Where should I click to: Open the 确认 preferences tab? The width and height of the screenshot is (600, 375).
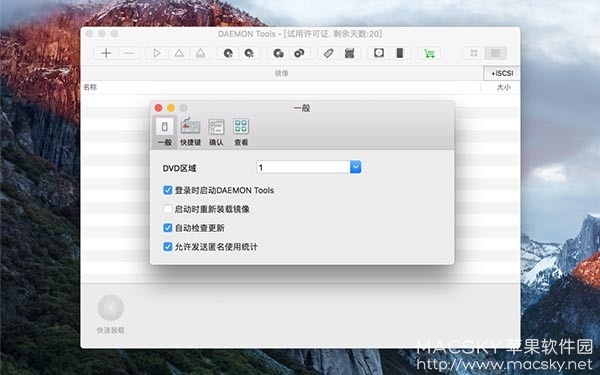(x=216, y=132)
